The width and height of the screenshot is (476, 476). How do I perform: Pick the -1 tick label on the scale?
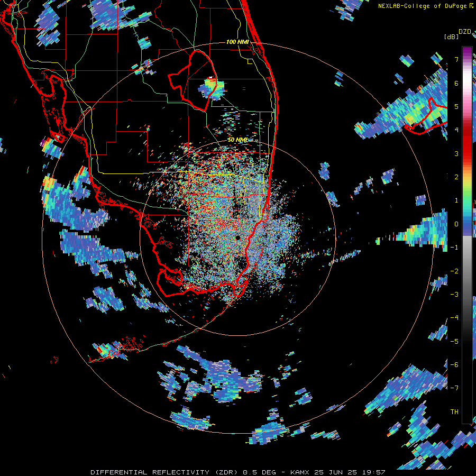454,248
